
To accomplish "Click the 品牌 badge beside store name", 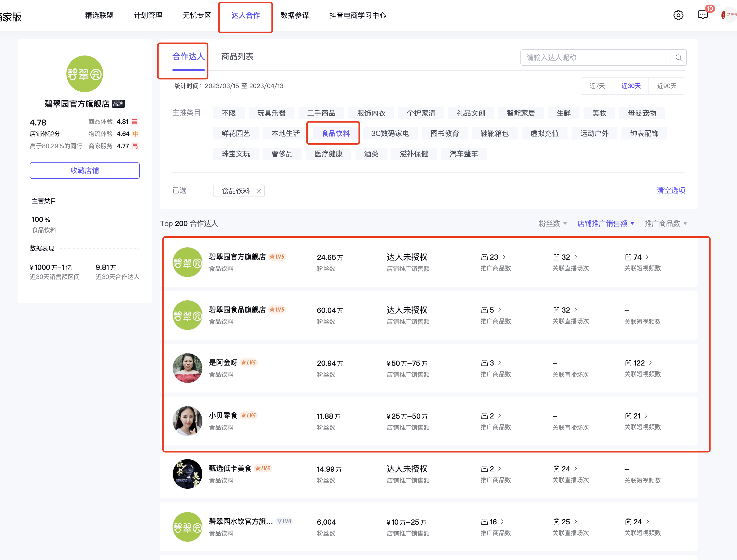I will (x=118, y=104).
